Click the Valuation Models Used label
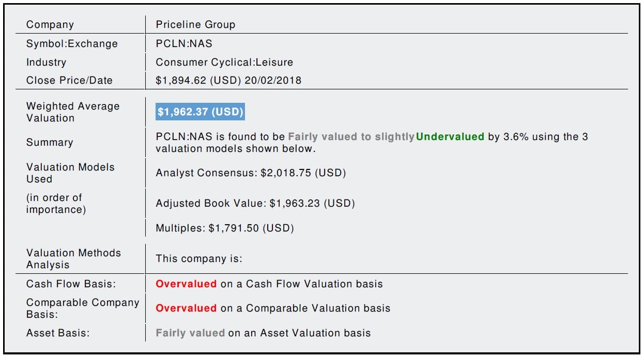Image resolution: width=644 pixels, height=357 pixels. coord(70,173)
